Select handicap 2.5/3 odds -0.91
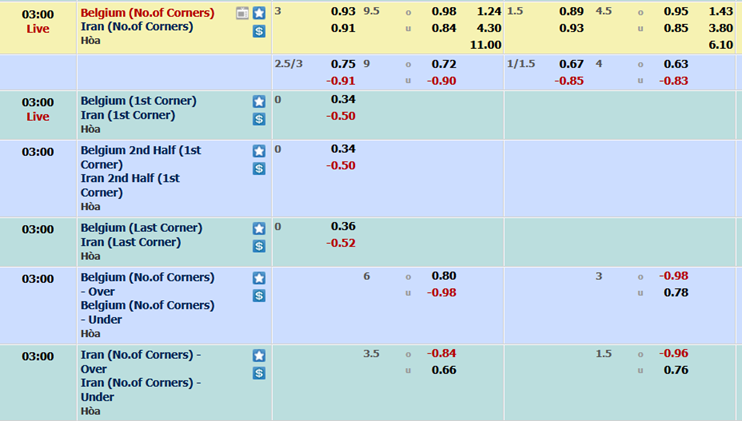This screenshot has height=421, width=742. 341,81
